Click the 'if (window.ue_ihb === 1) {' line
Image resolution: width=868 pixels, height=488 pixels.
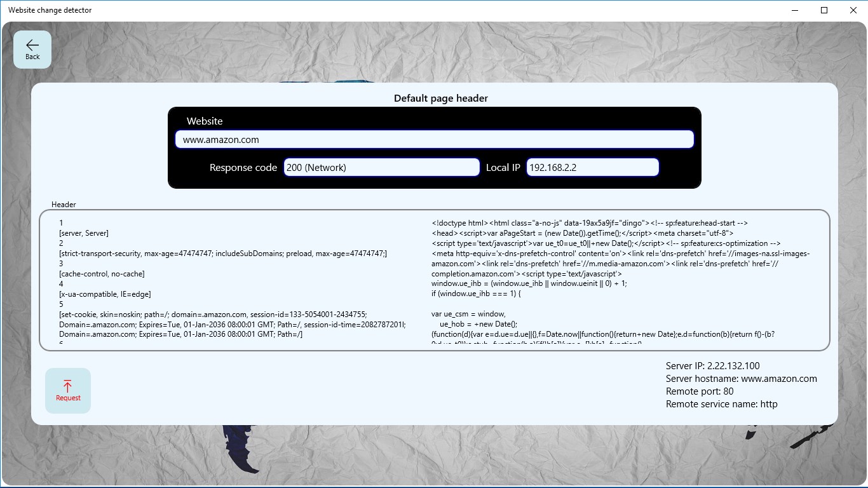(x=476, y=294)
